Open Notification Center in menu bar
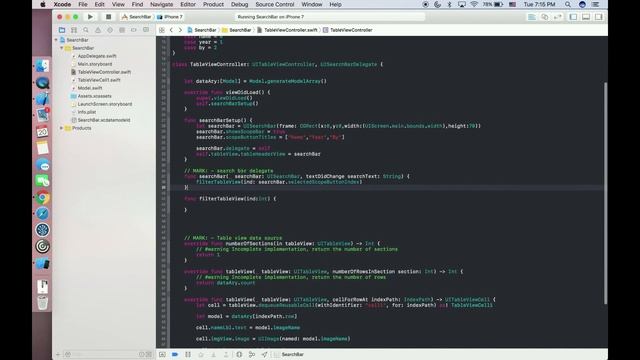This screenshot has width=640, height=360. [x=596, y=4]
